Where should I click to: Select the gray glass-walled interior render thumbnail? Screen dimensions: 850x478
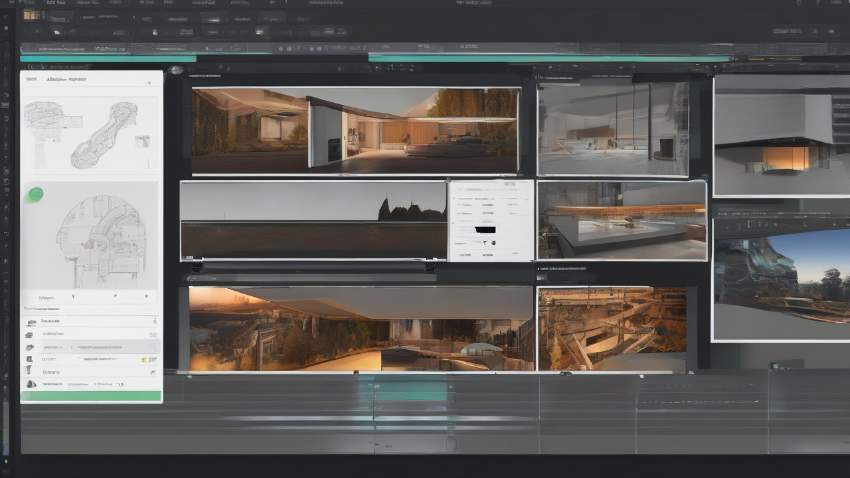[613, 129]
